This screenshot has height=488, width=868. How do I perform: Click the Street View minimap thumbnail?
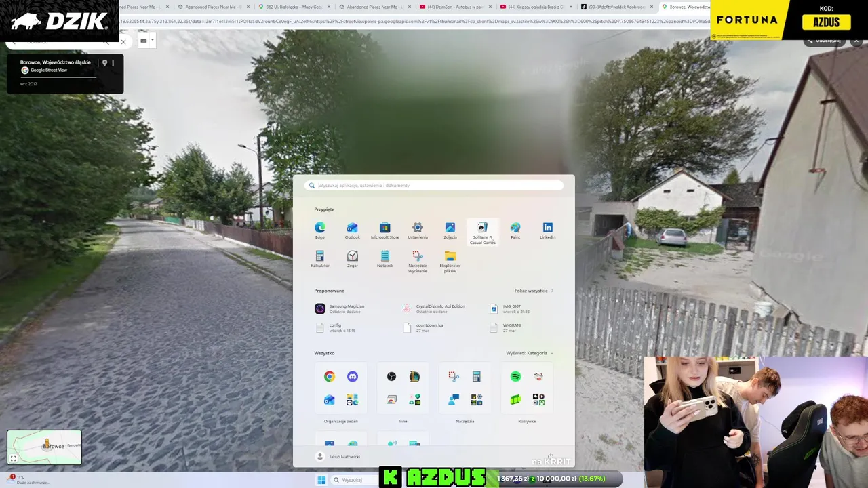point(44,447)
